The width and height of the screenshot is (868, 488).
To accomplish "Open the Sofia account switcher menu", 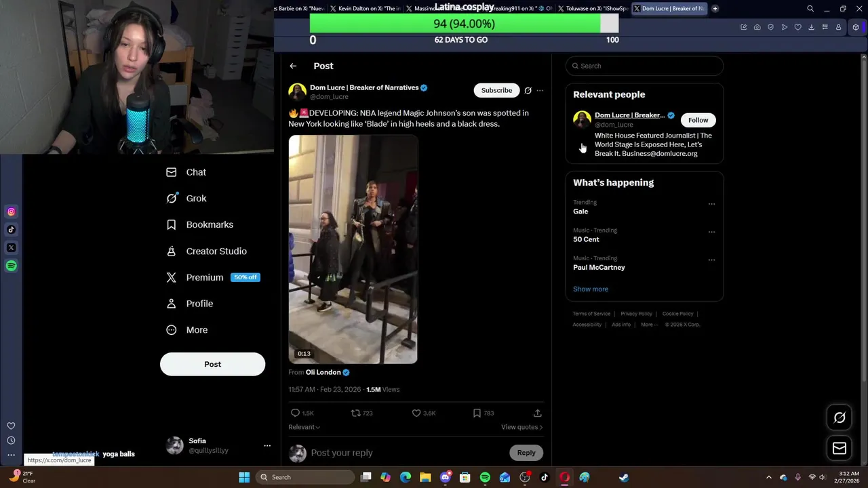I will (x=218, y=445).
